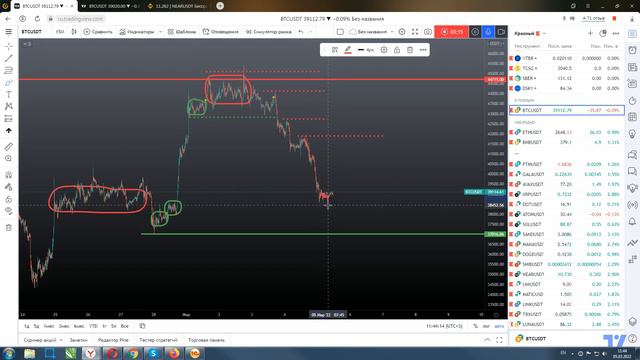640x360 pixels.
Task: Open the hamburger main menu
Action: coord(9,31)
